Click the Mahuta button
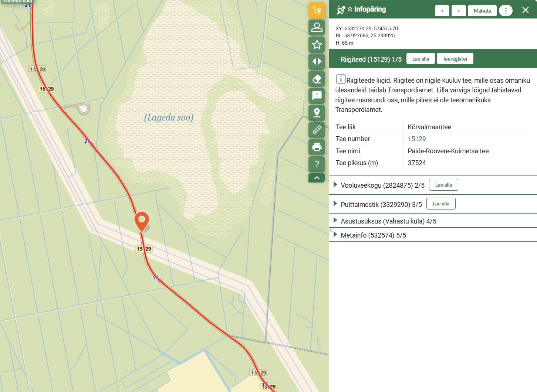 [482, 11]
